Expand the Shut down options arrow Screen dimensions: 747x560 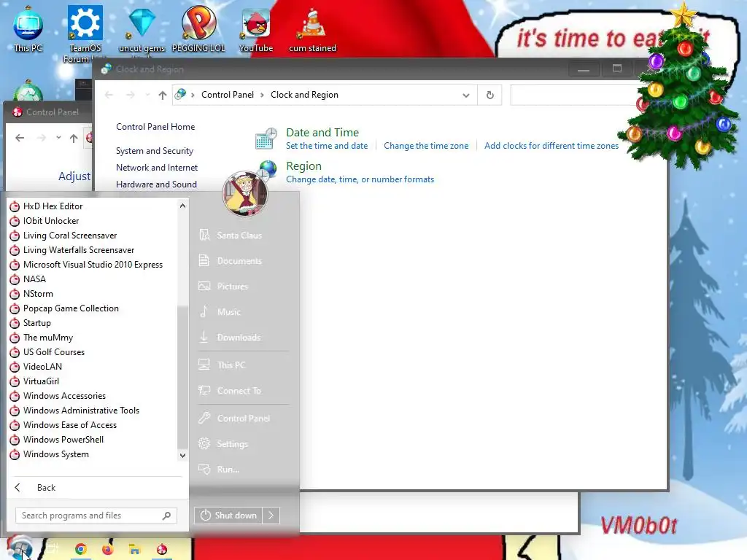(x=271, y=516)
